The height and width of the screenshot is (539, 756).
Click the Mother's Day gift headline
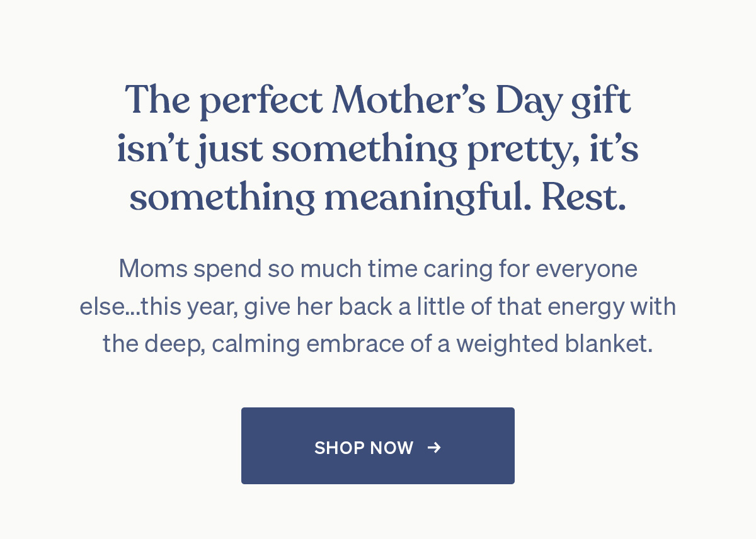pos(378,148)
